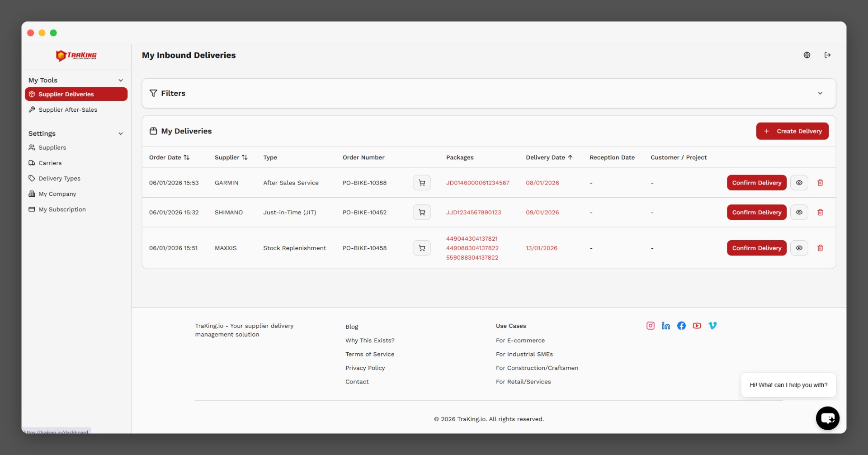
Task: Delete the MAXXIS delivery with trash icon
Action: (820, 248)
